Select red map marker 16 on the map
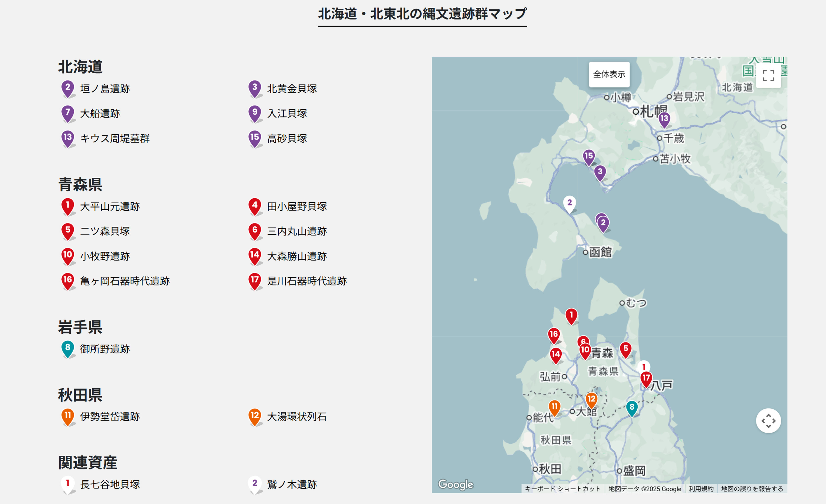Screen dimensions: 826x504 (554, 335)
